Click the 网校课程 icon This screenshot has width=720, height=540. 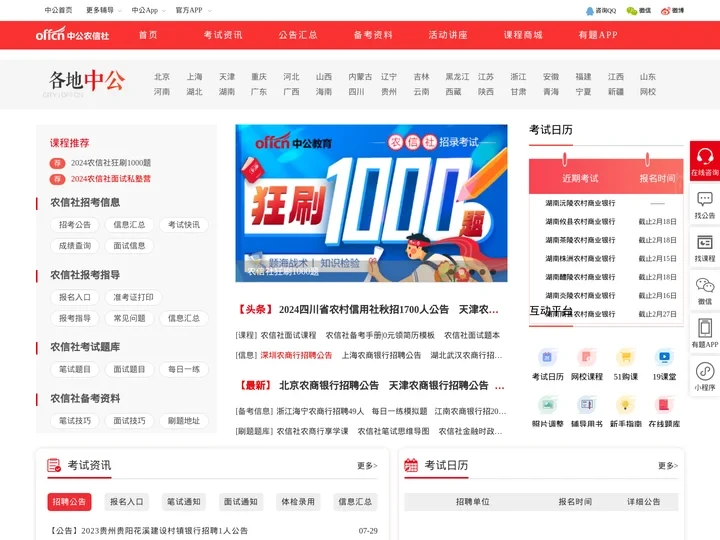coord(586,357)
